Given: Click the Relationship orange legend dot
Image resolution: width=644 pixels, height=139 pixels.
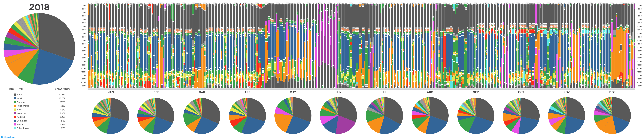Looking at the screenshot, I should (x=15, y=106).
